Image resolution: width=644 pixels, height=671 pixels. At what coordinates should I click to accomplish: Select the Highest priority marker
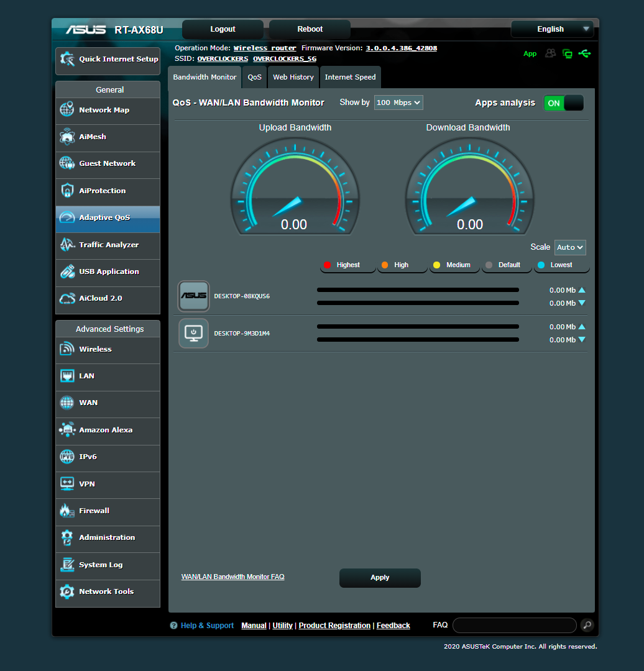(328, 264)
